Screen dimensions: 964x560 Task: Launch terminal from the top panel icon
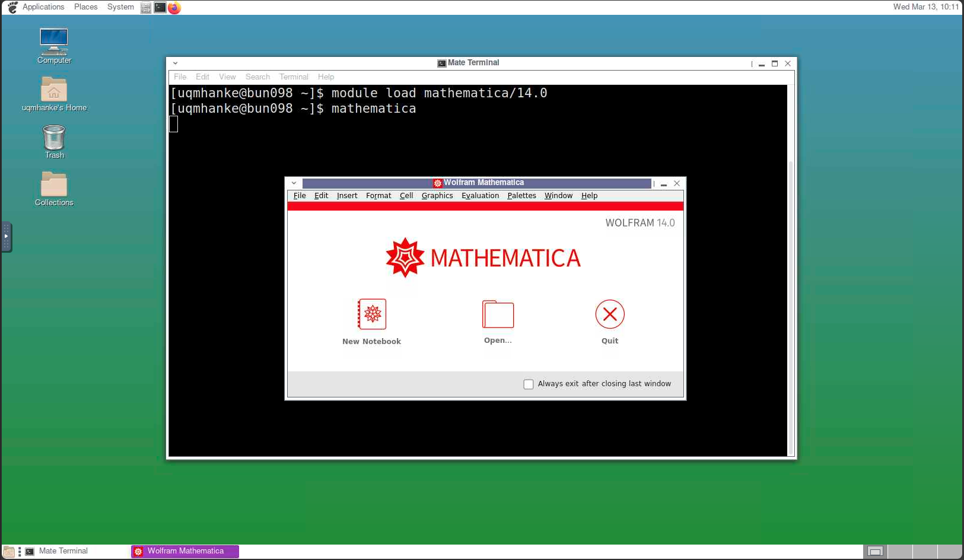click(x=160, y=7)
